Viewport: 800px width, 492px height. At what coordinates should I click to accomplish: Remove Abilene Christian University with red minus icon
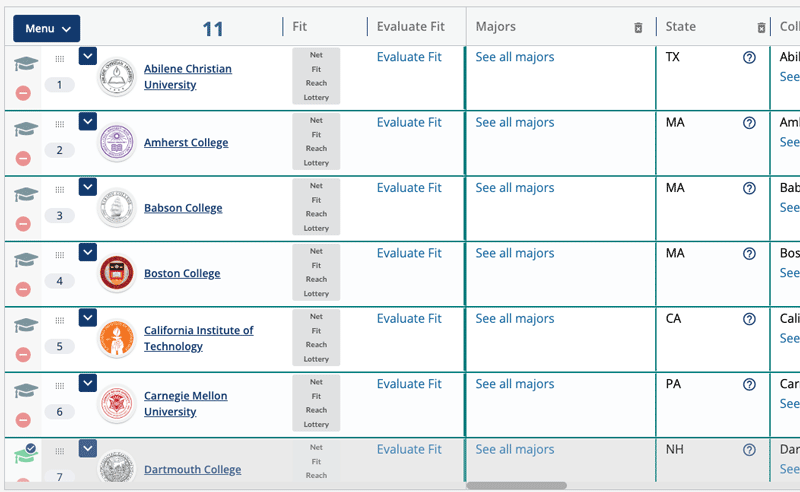pyautogui.click(x=23, y=93)
